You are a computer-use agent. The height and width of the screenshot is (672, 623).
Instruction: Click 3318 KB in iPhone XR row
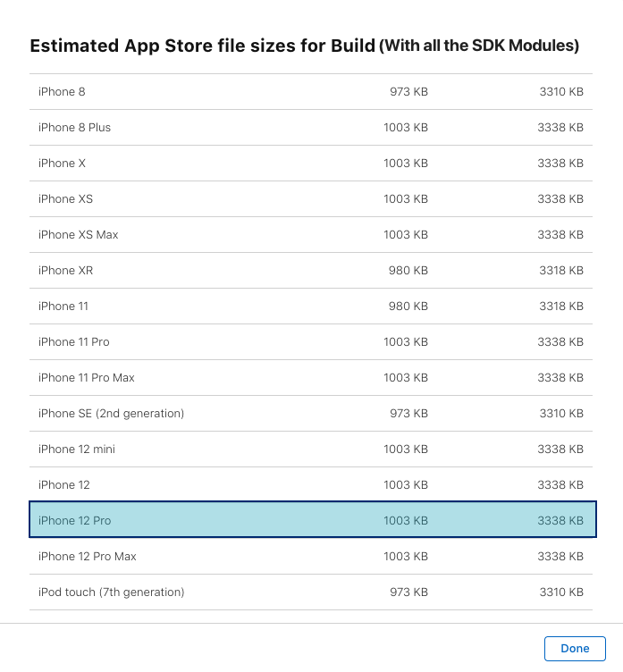coord(561,271)
